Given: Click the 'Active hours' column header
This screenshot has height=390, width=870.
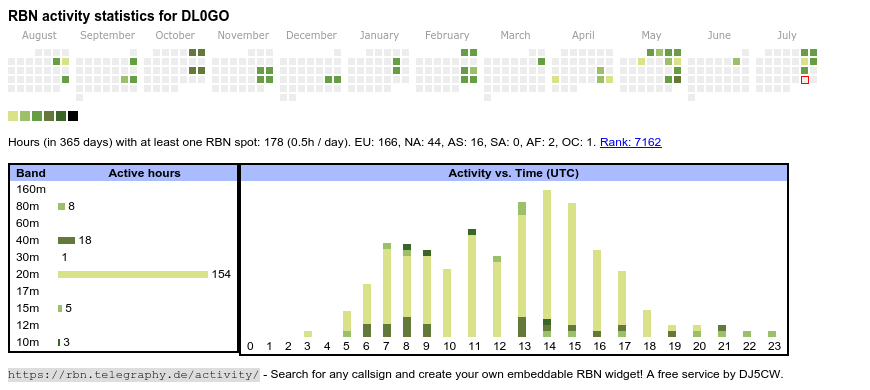Looking at the screenshot, I should coord(144,173).
